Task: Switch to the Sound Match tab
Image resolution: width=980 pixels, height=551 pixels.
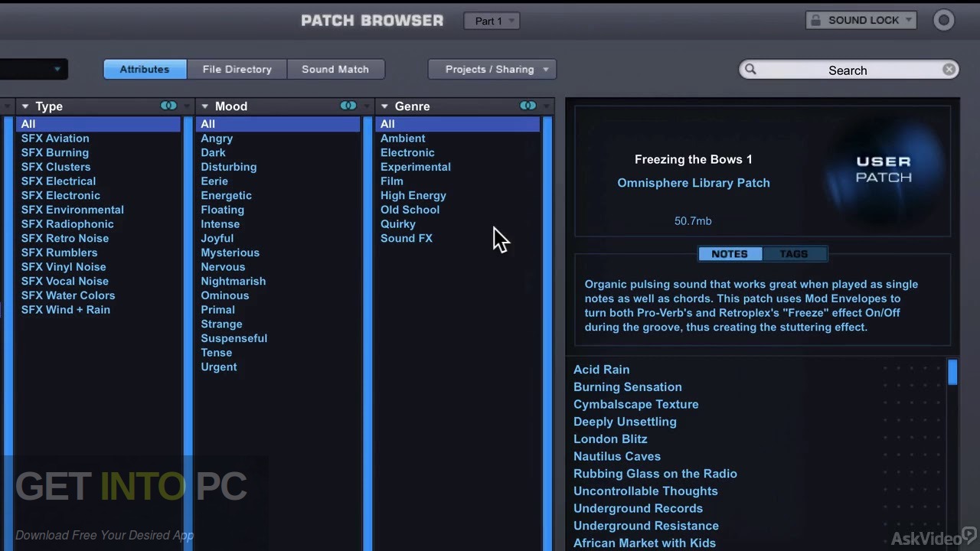Action: (335, 69)
